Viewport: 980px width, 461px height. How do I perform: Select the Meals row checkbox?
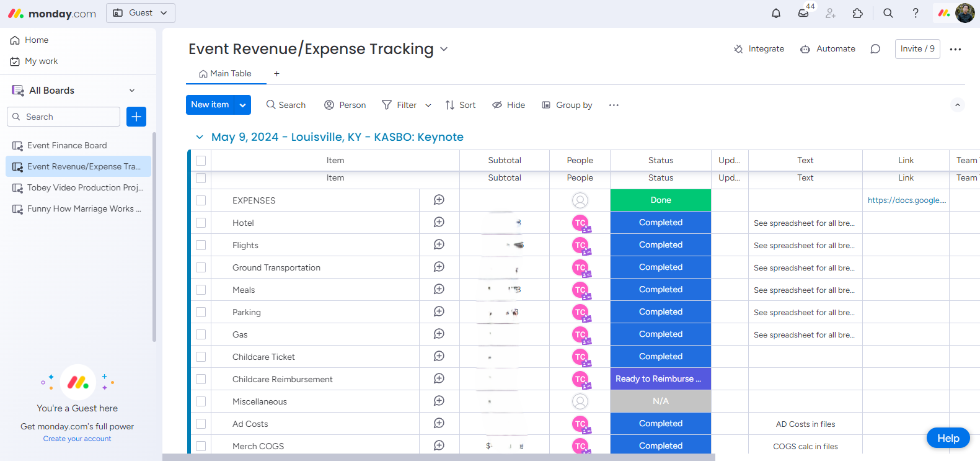(201, 290)
